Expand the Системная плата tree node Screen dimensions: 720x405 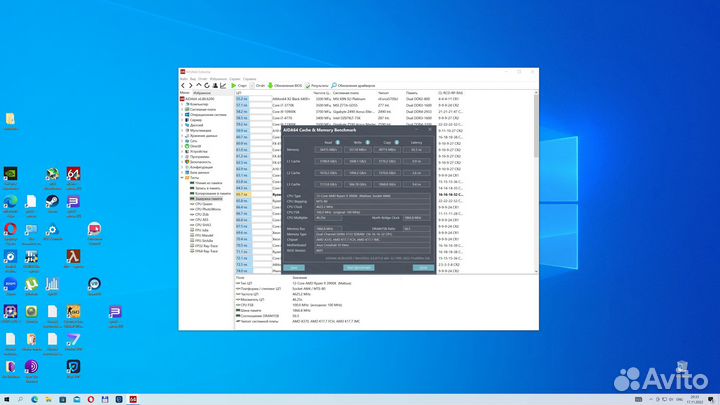point(182,109)
